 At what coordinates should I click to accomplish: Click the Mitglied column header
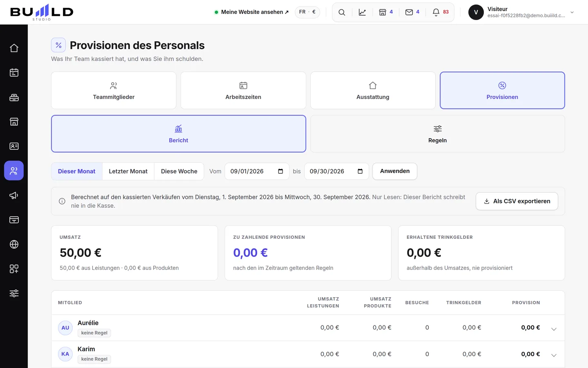[x=70, y=303]
